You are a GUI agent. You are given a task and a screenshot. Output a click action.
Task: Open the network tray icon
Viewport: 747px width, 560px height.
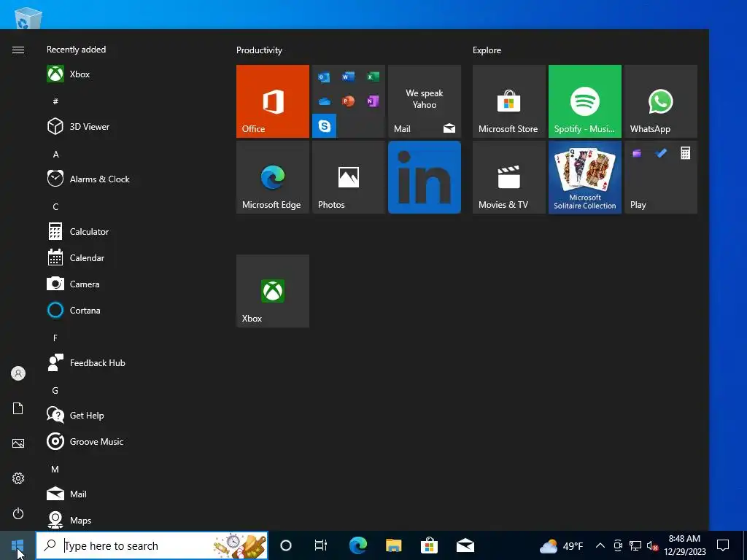click(x=635, y=545)
